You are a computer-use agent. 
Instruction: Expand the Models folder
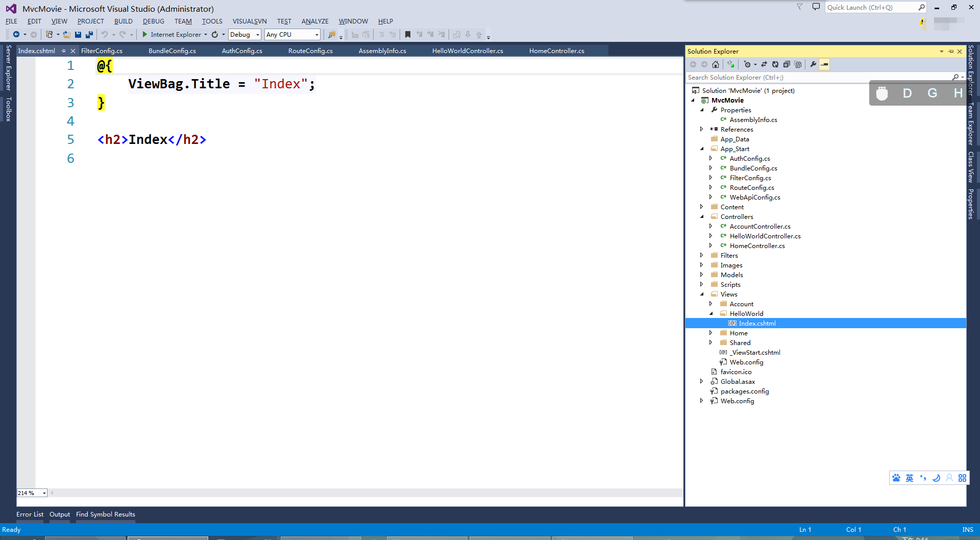pyautogui.click(x=702, y=275)
